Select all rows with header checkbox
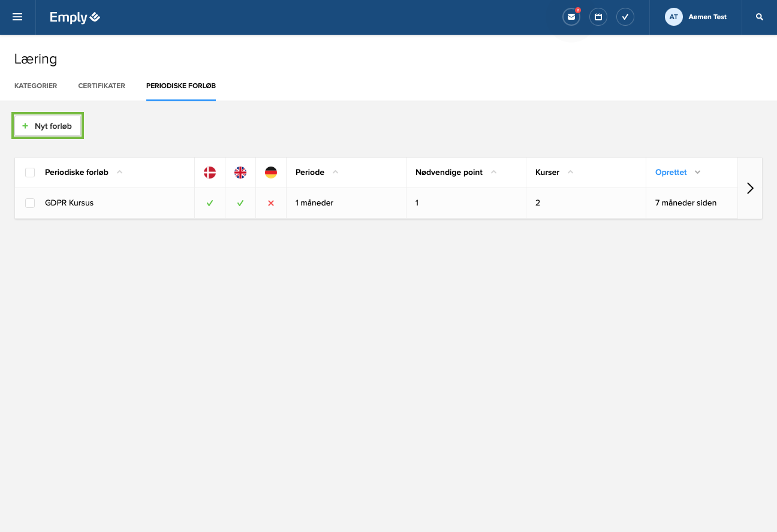777x532 pixels. (x=30, y=173)
